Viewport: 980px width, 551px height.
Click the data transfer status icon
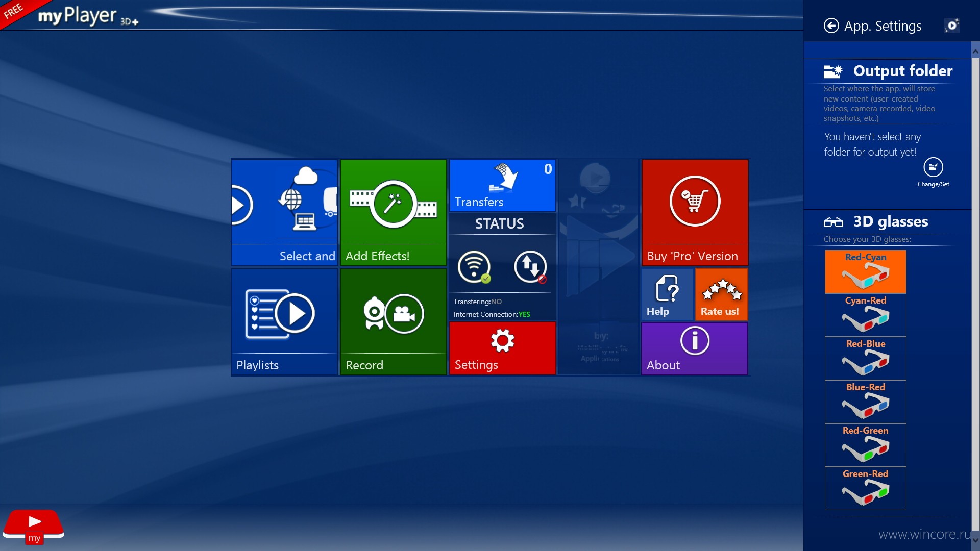click(x=531, y=267)
